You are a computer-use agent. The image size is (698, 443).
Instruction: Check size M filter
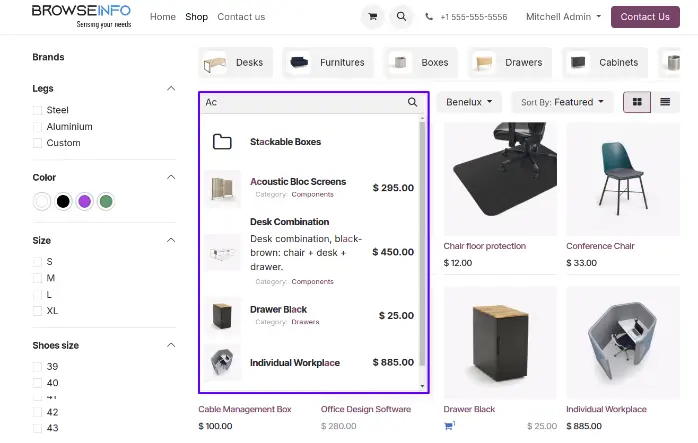[x=37, y=278]
